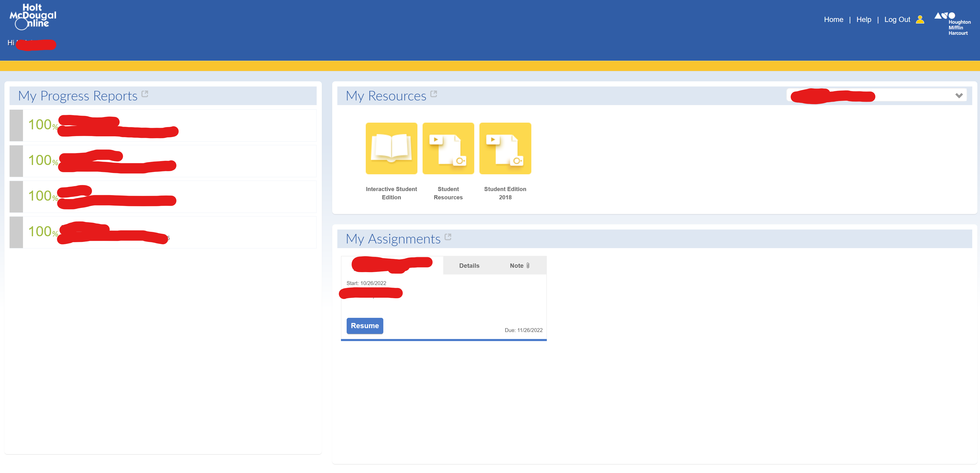The image size is (980, 473).
Task: Click the assignment due date text
Action: 523,330
